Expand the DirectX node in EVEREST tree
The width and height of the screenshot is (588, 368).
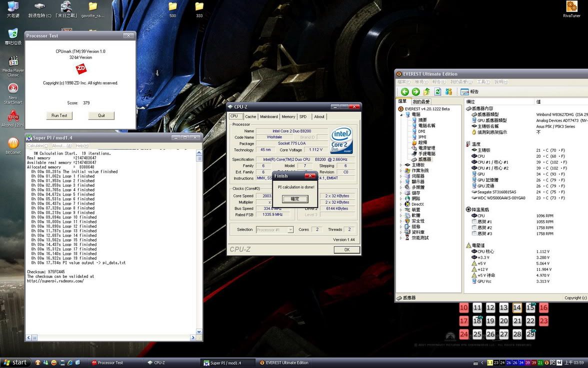[x=401, y=204]
